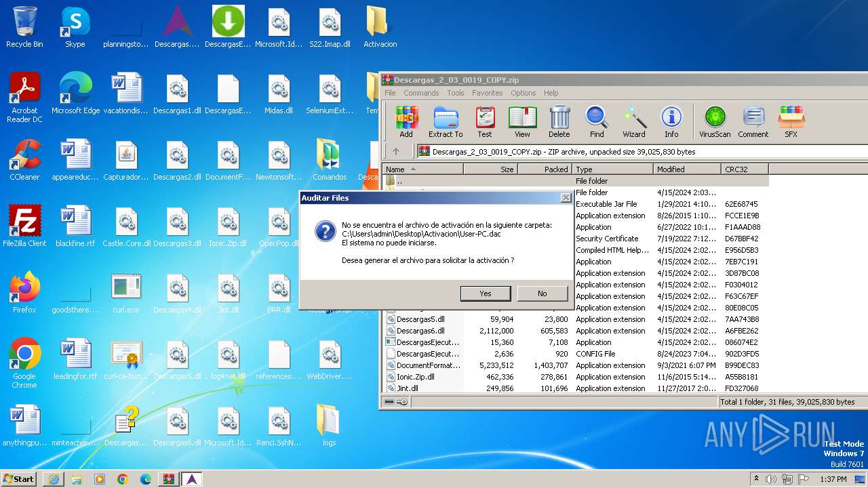This screenshot has height=488, width=868.
Task: Open the Options menu
Action: pyautogui.click(x=523, y=93)
